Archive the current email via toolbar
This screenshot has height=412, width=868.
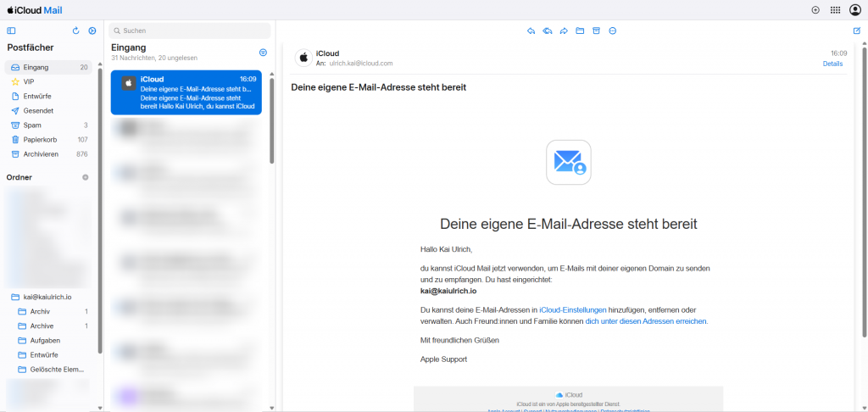coord(596,31)
